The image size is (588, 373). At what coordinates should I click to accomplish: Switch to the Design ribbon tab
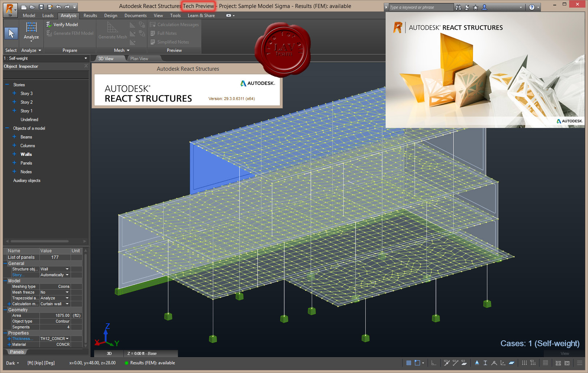tap(111, 16)
